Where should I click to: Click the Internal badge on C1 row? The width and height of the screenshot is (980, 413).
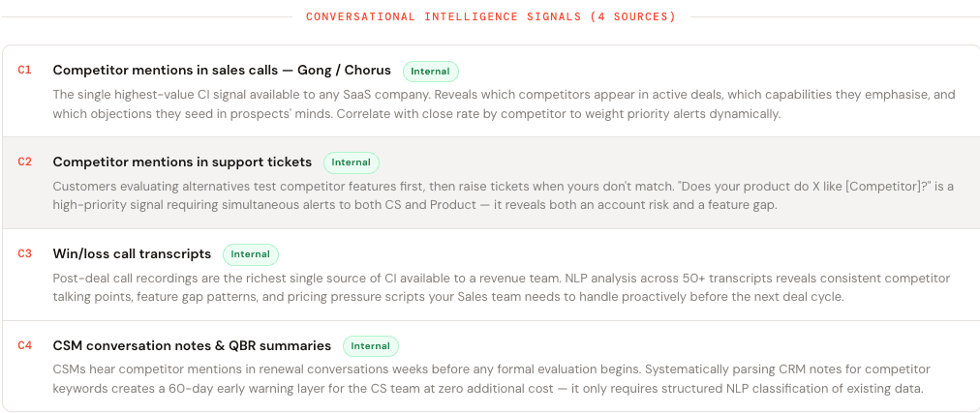(x=431, y=71)
